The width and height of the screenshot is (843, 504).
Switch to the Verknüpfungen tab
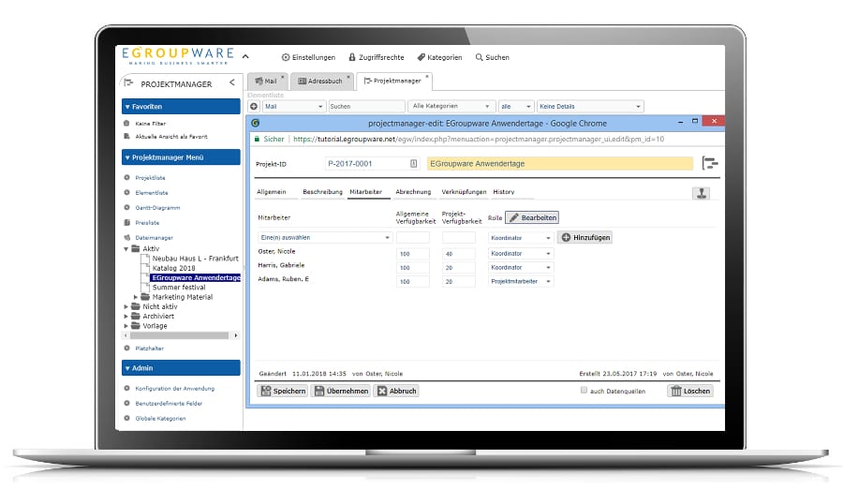pyautogui.click(x=464, y=192)
